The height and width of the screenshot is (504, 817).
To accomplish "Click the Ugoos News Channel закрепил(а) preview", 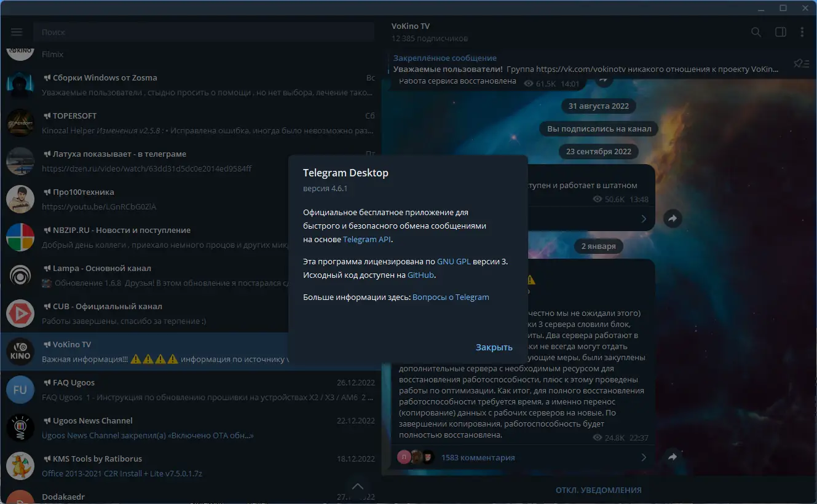I will [148, 435].
